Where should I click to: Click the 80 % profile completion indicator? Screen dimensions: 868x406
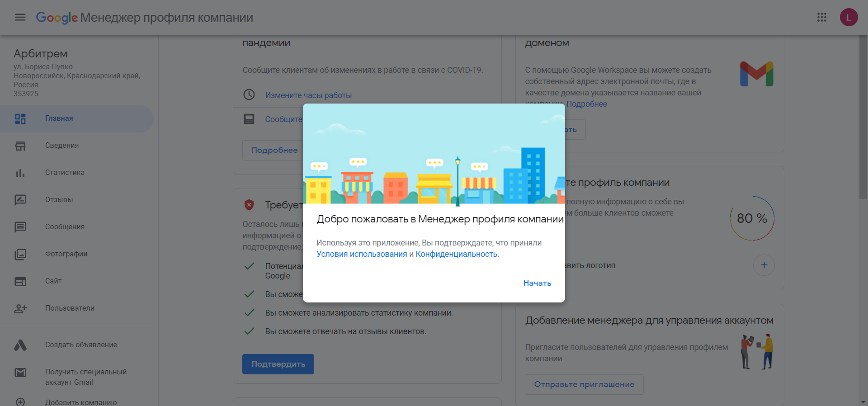pyautogui.click(x=752, y=218)
